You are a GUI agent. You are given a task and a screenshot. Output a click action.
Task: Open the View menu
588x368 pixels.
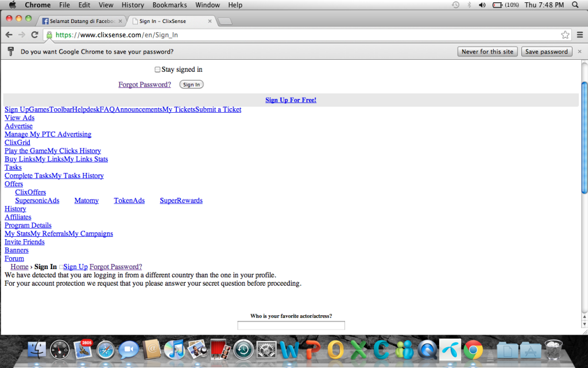106,5
